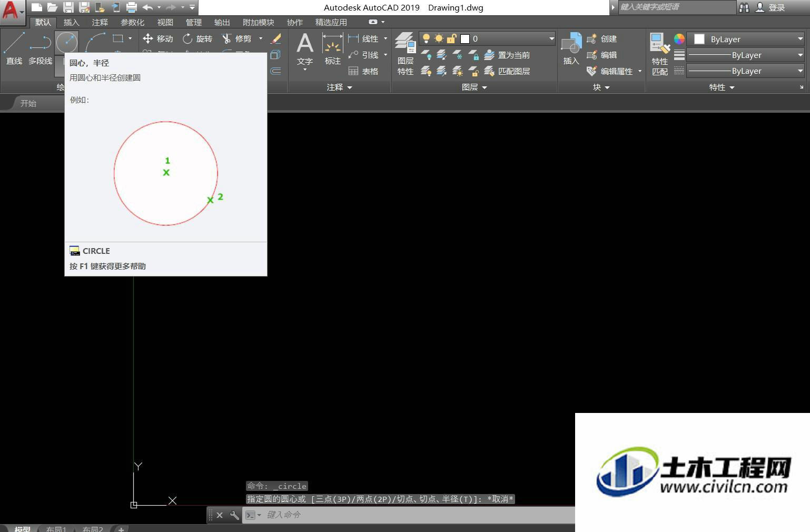Open Customize Quick Access Toolbar dropdown
810x532 pixels.
pos(192,7)
